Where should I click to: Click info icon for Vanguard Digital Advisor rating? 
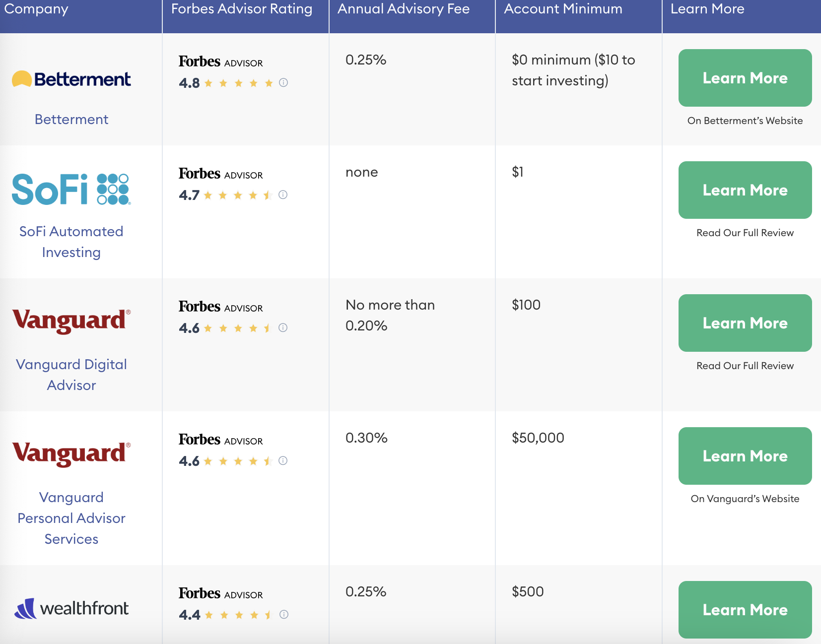click(x=283, y=328)
